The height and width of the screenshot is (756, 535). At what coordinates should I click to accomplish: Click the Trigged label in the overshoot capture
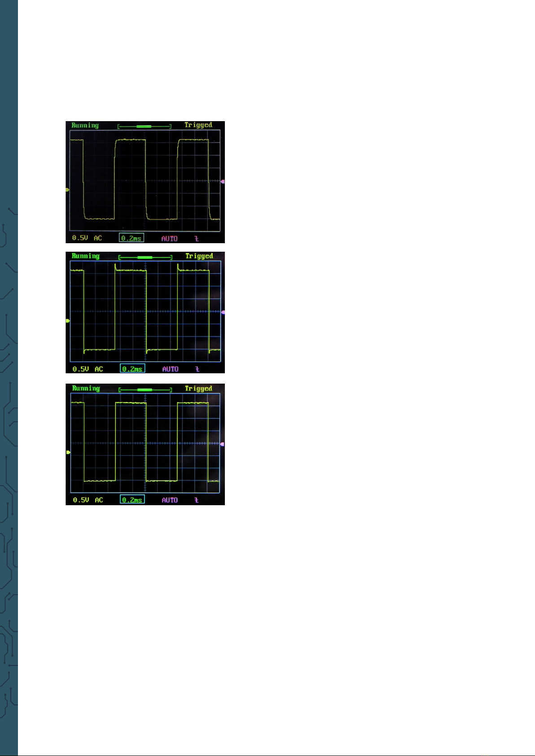(199, 256)
